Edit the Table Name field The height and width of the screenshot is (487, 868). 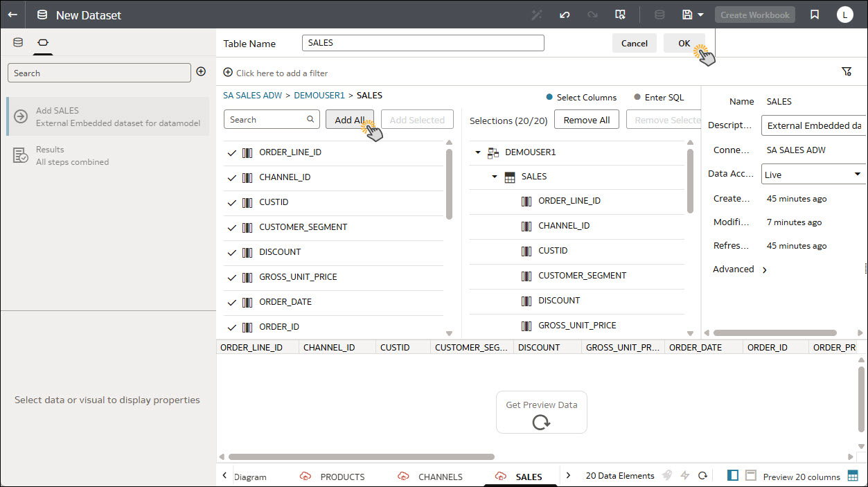coord(423,43)
